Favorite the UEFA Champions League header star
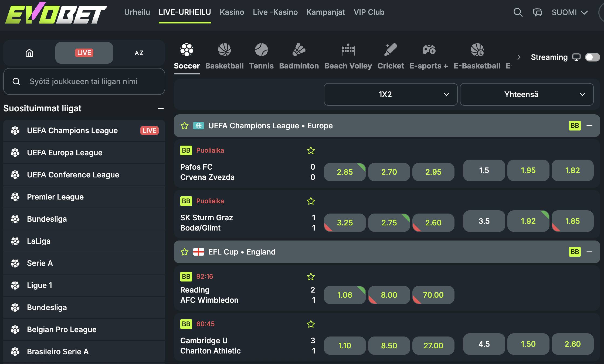The width and height of the screenshot is (604, 364). pyautogui.click(x=185, y=126)
